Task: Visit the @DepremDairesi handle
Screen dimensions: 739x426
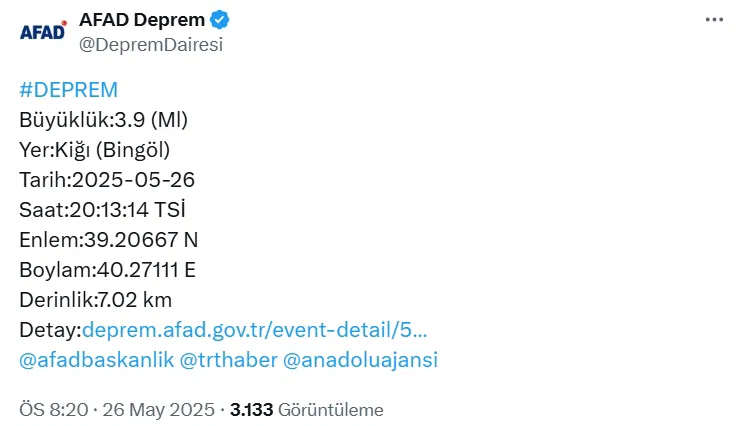Action: click(x=150, y=43)
